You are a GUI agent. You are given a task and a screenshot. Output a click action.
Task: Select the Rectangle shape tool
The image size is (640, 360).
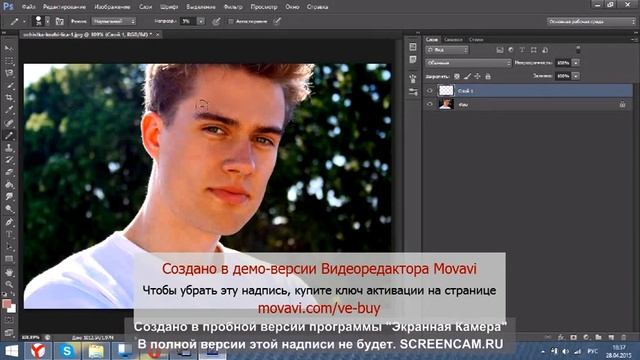click(x=9, y=259)
